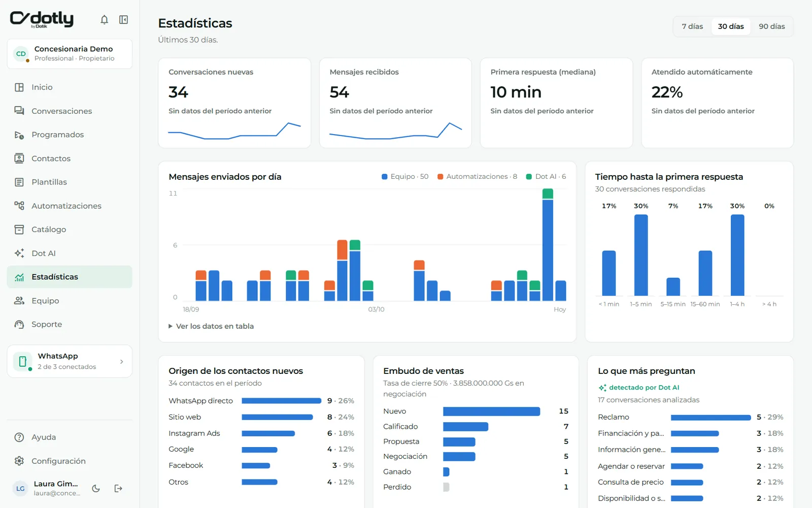Click the Soporte headset icon
The width and height of the screenshot is (812, 508).
click(x=19, y=324)
